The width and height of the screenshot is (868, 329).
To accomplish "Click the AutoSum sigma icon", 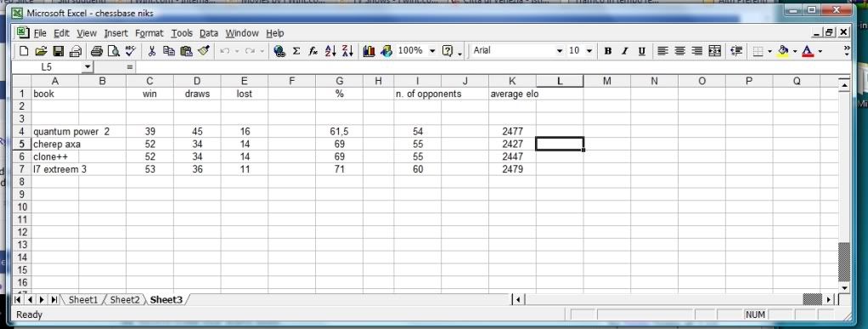I will [296, 51].
